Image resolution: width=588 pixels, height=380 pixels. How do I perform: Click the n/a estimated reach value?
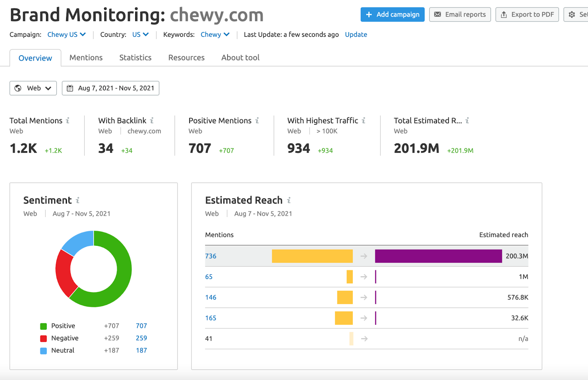click(523, 338)
